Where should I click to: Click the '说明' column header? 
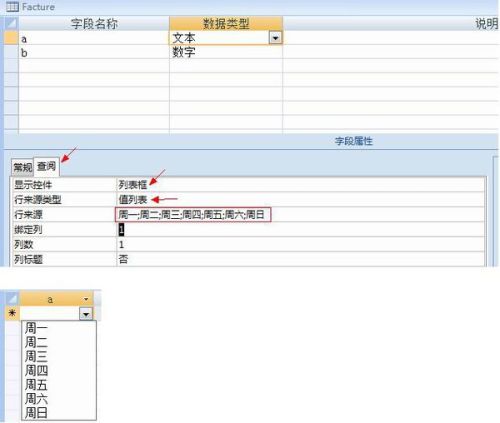click(391, 24)
